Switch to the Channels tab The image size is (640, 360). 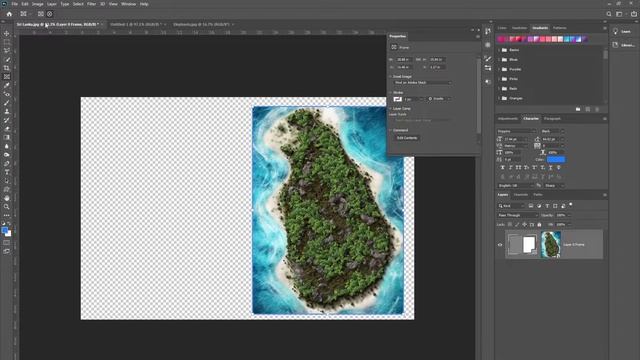[x=521, y=195]
